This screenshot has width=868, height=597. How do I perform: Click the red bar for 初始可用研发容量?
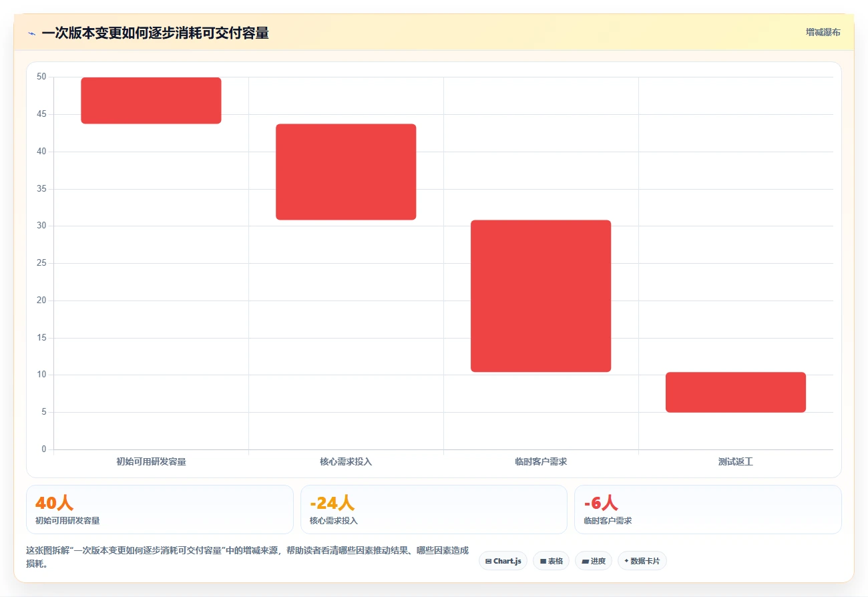[x=151, y=100]
